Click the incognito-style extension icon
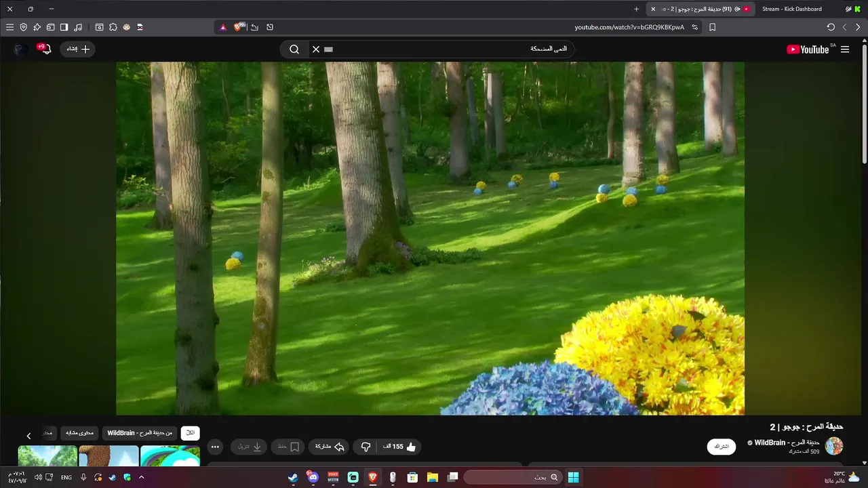The width and height of the screenshot is (868, 488). [x=140, y=27]
